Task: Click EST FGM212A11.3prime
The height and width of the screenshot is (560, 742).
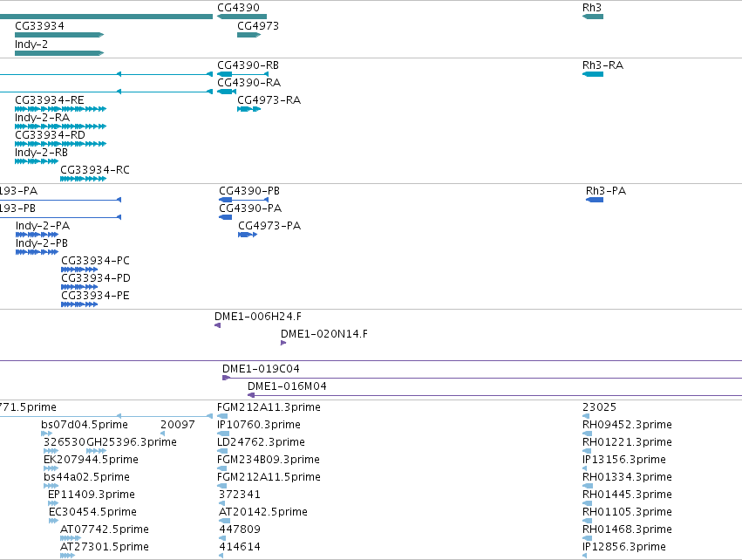Action: click(x=222, y=417)
